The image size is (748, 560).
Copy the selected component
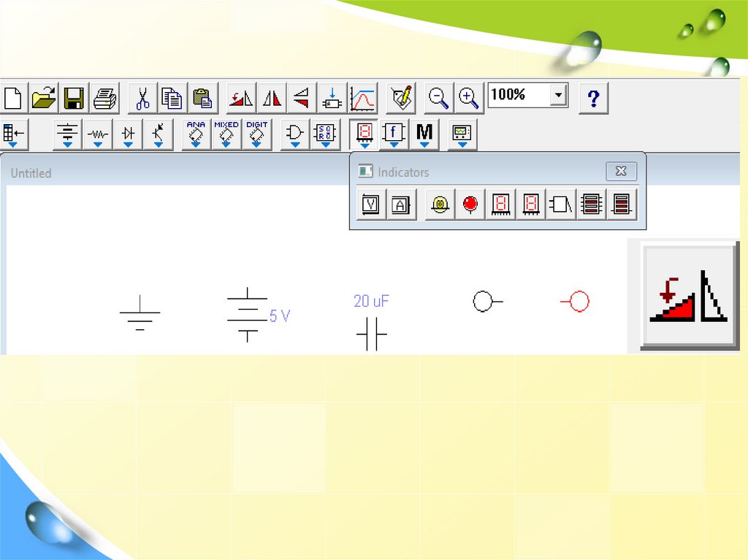172,99
